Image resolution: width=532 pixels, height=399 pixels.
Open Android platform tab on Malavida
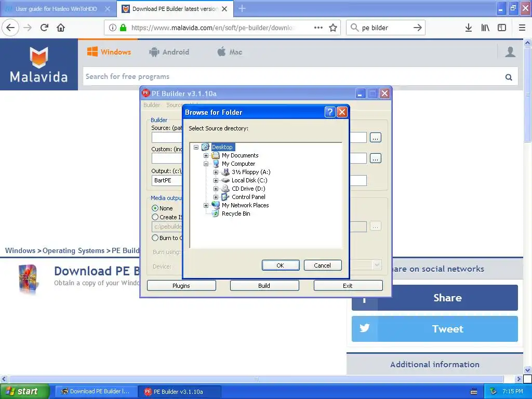[169, 52]
